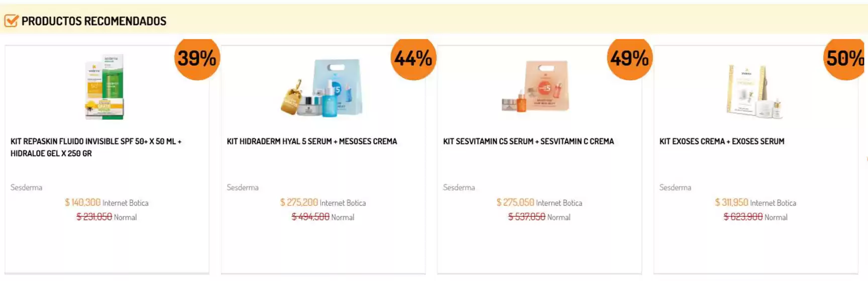
Task: Click the 39% discount badge
Action: (197, 58)
